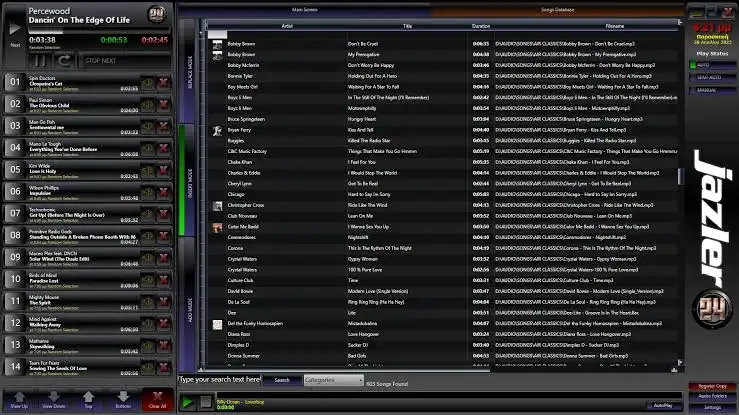Preview Paul Simon song in slot 02

[148, 105]
